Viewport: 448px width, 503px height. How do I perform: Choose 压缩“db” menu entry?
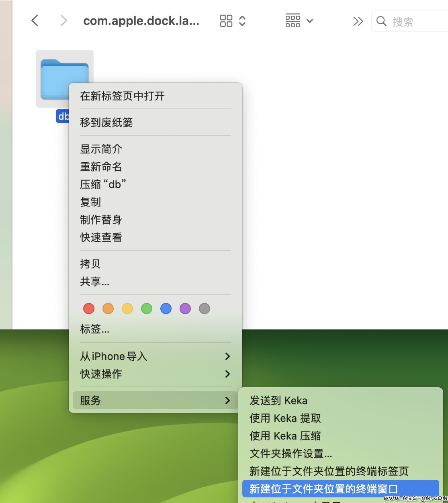pos(155,184)
